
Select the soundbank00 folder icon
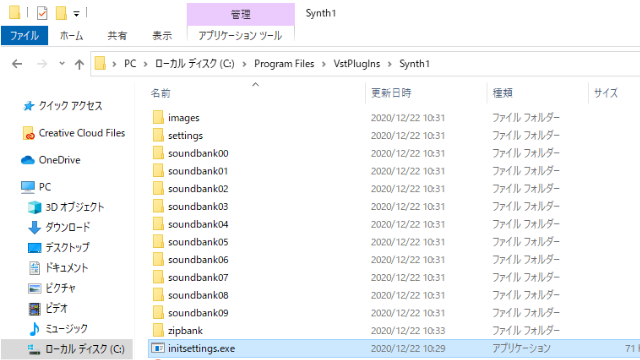(x=158, y=153)
